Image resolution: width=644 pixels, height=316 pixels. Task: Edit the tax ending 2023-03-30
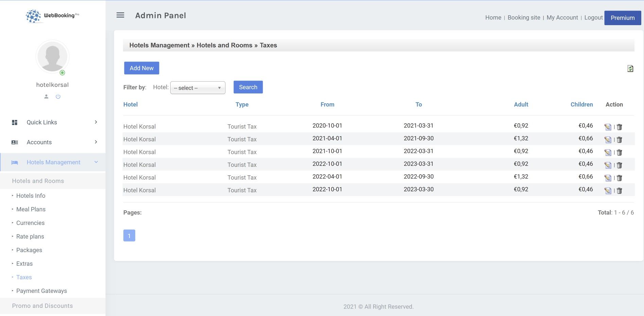(608, 191)
